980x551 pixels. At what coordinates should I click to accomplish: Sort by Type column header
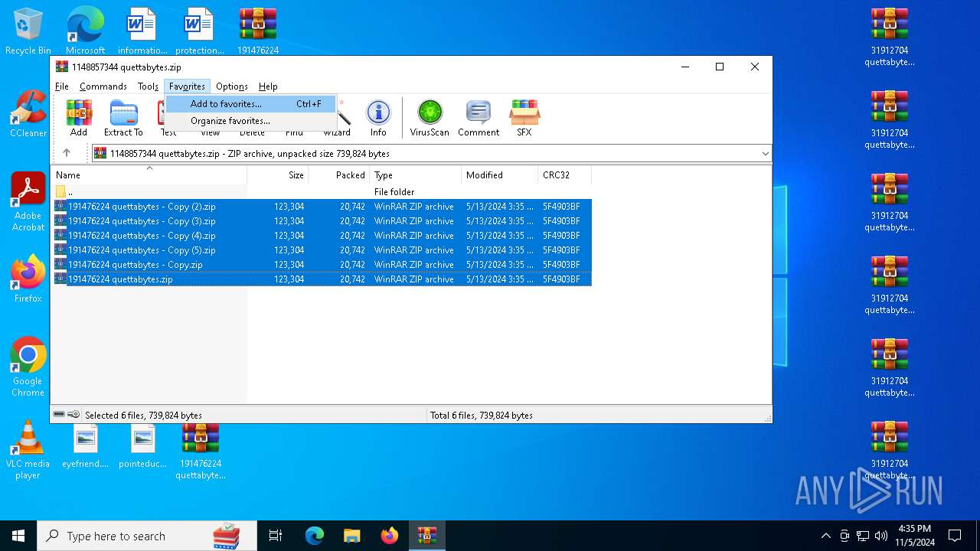click(x=416, y=175)
